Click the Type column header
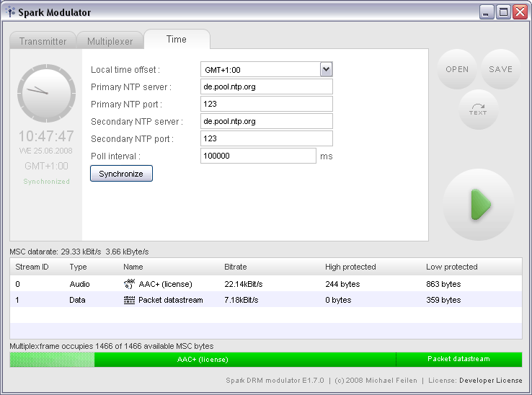The height and width of the screenshot is (395, 532). 78,267
